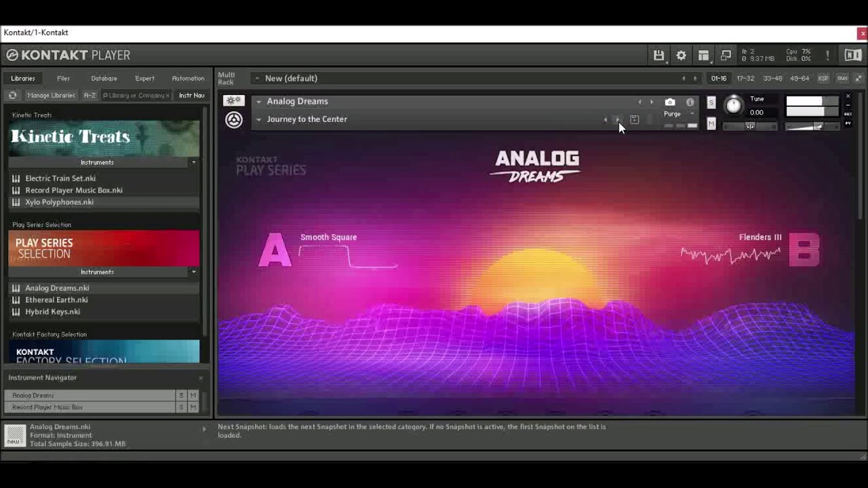Click piano icon of Electric Train Set.nki
This screenshot has height=488, width=868.
tap(16, 178)
